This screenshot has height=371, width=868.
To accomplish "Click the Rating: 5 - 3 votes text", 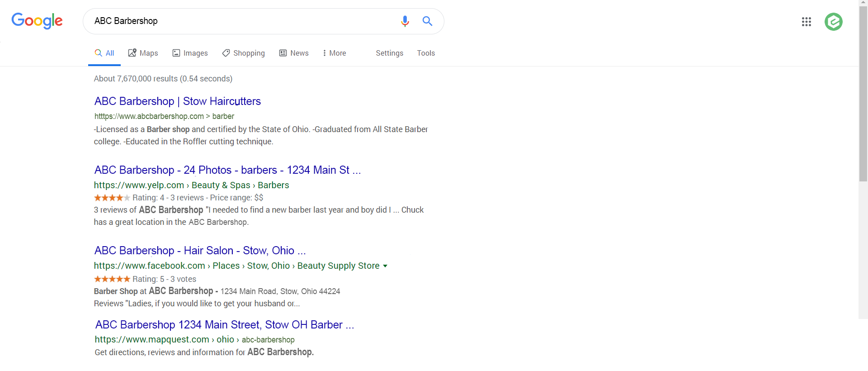I will [164, 279].
